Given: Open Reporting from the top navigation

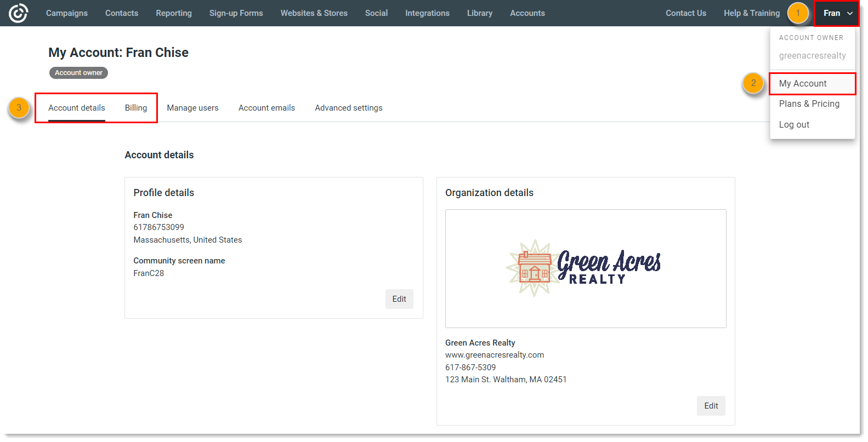Looking at the screenshot, I should click(174, 13).
